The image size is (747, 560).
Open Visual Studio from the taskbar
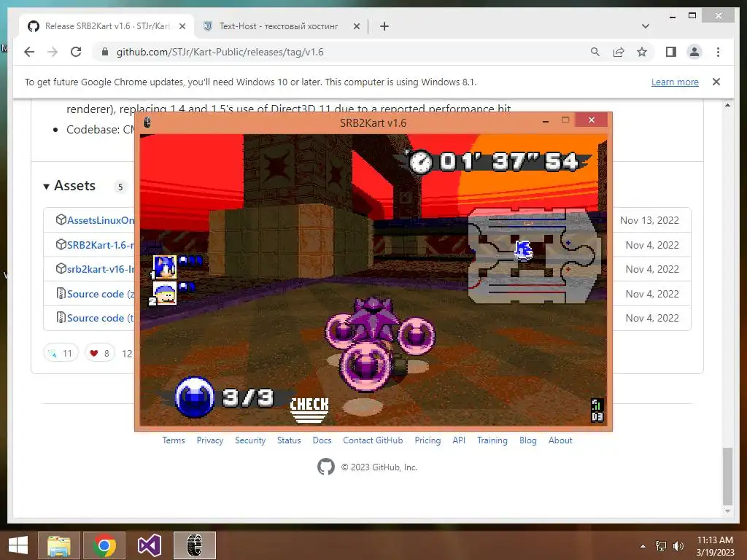[x=150, y=545]
